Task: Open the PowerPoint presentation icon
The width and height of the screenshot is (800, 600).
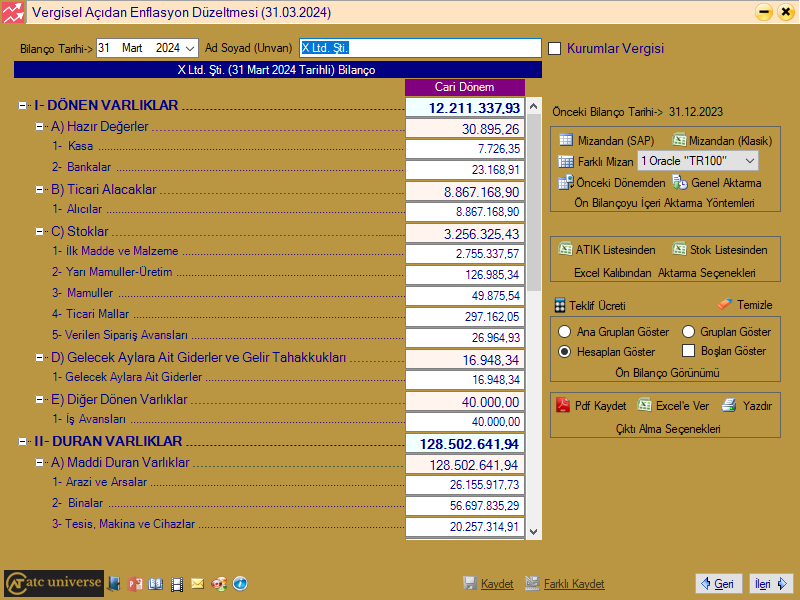Action: point(135,583)
